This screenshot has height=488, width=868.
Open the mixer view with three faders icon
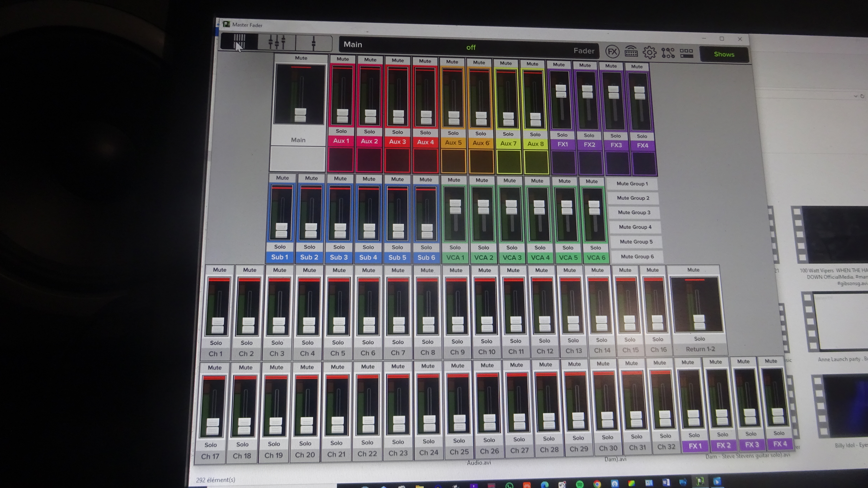click(x=277, y=42)
